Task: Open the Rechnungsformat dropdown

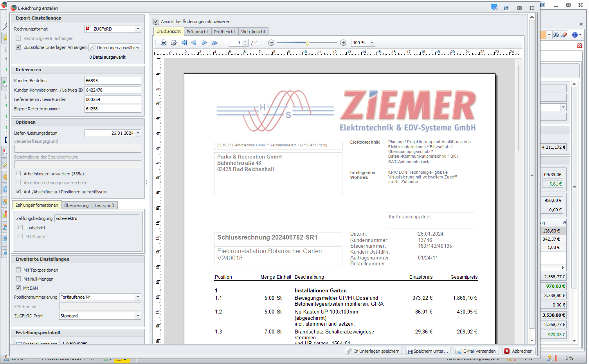Action: coord(138,29)
